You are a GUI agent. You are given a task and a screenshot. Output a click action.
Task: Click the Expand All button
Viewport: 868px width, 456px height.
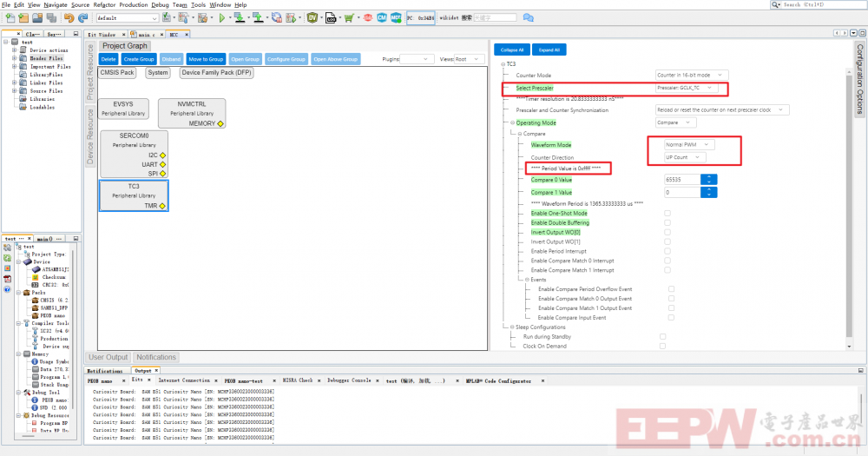pyautogui.click(x=549, y=50)
